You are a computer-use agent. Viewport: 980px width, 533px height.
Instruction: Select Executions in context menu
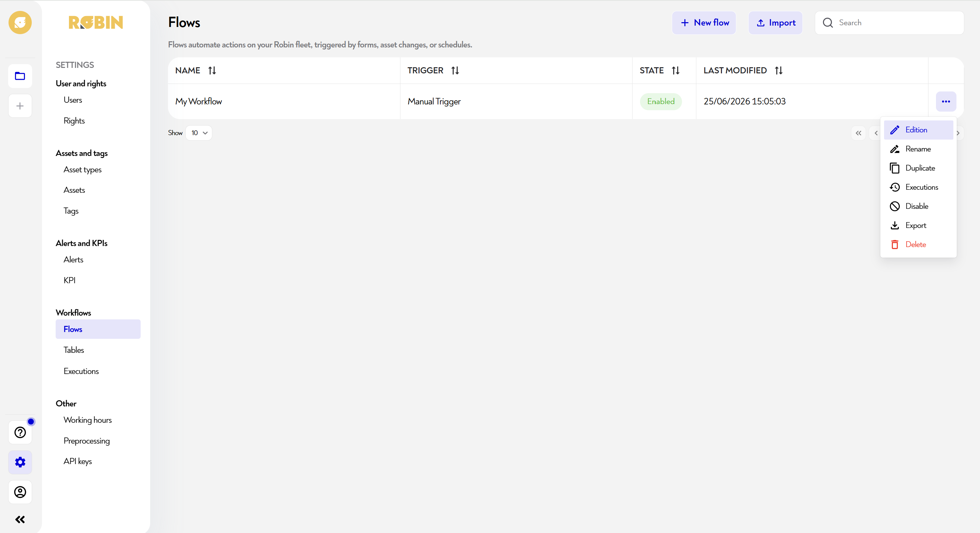point(918,187)
